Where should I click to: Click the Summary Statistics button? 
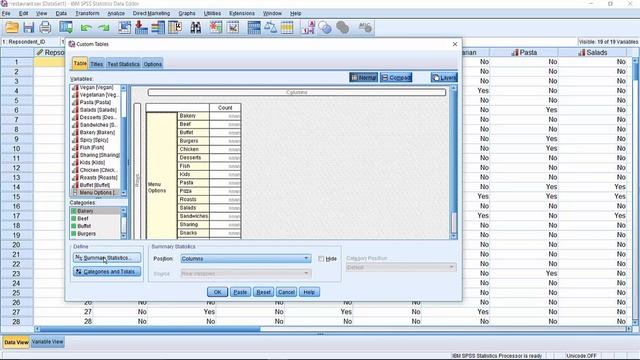[107, 258]
